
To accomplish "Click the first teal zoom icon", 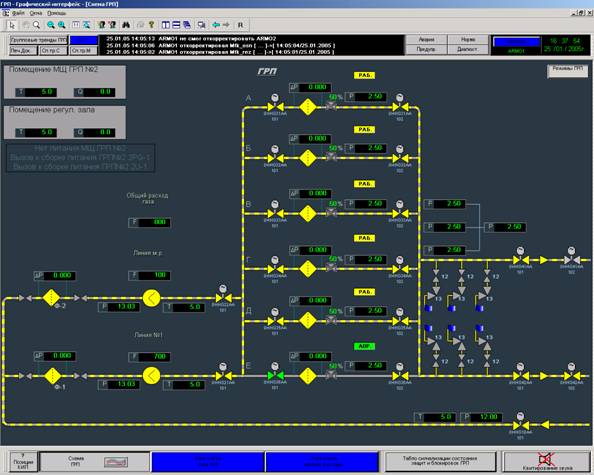I will point(50,25).
